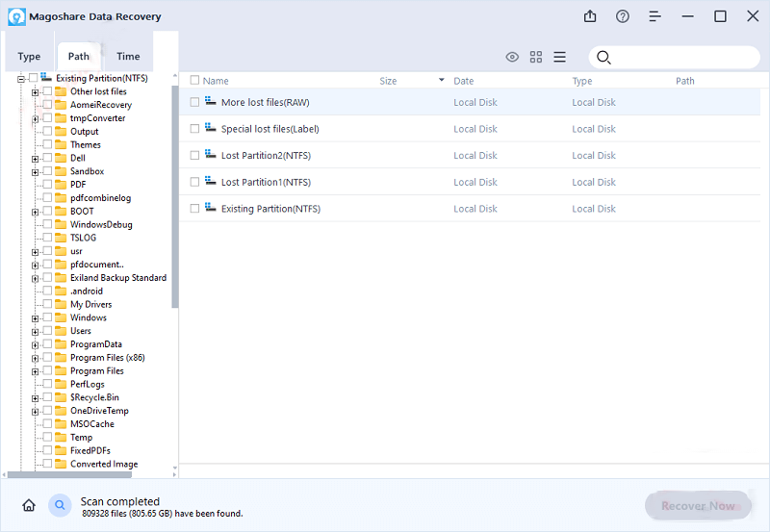Click the disk icon of More lost files(RAW)

tap(210, 101)
